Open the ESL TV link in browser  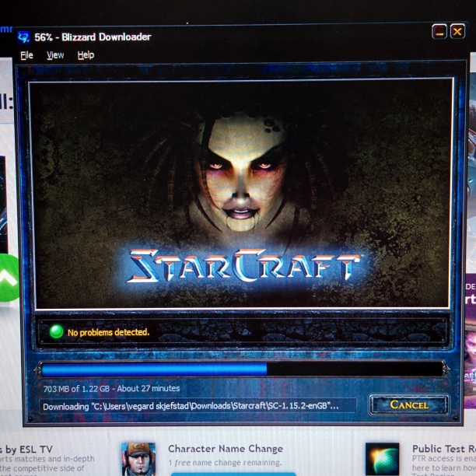tap(26, 450)
